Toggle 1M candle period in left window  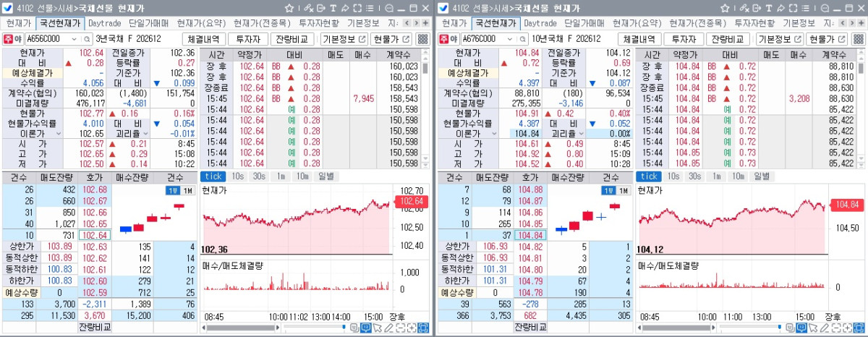[187, 190]
